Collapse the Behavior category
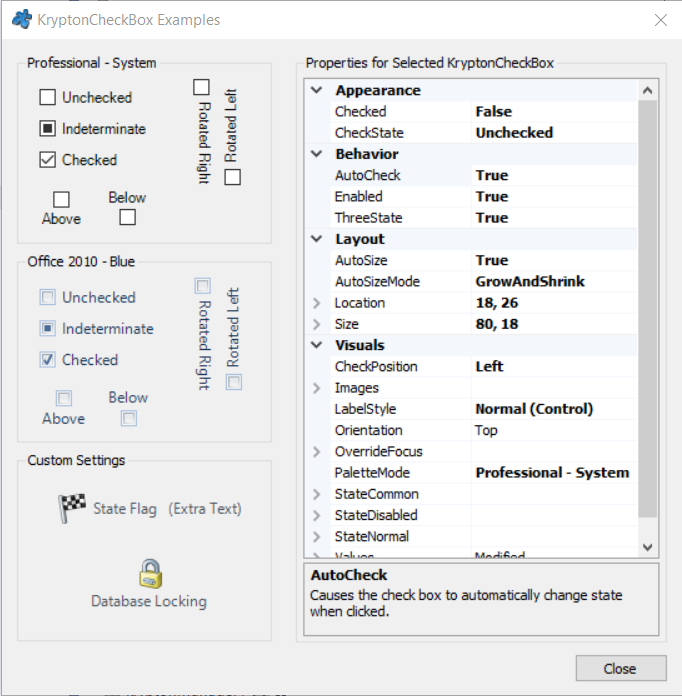 click(x=317, y=154)
